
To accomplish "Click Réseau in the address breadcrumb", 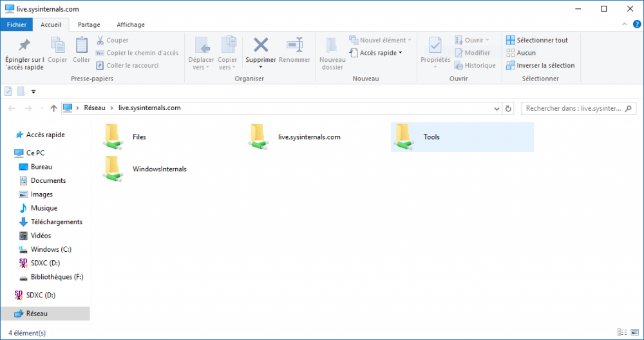I will 95,108.
